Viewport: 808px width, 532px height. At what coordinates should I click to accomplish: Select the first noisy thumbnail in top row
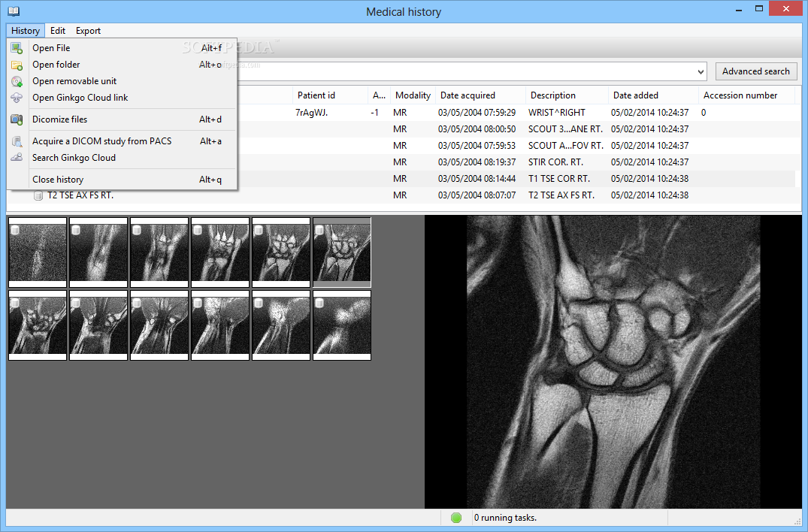coord(38,252)
